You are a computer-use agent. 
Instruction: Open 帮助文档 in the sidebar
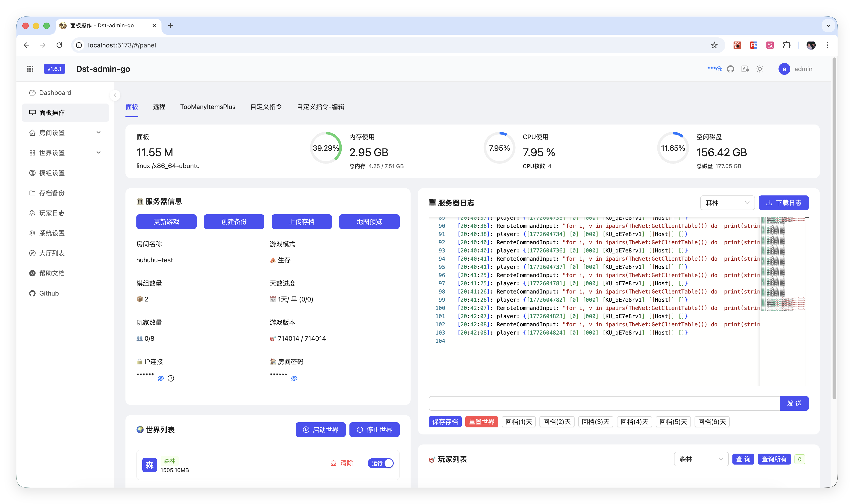click(x=65, y=273)
